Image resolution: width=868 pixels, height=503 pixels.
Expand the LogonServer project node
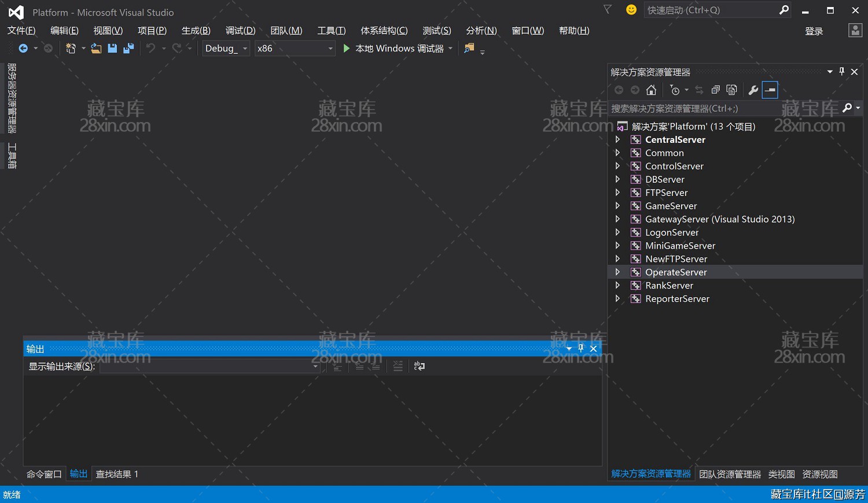click(x=617, y=232)
